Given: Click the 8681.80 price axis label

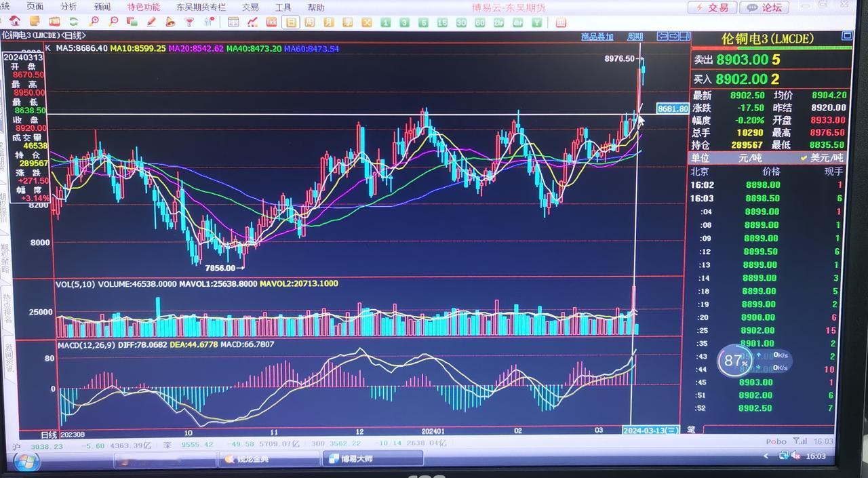Looking at the screenshot, I should (x=673, y=108).
